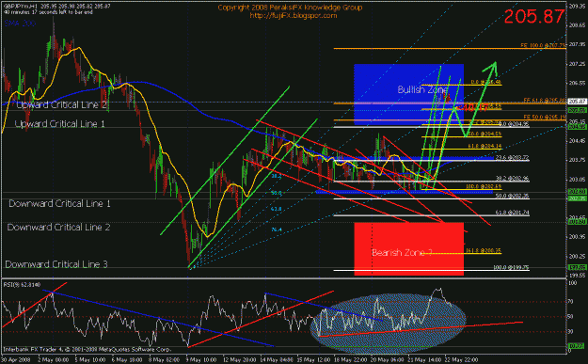Viewport: 588px width, 364px height.
Task: Click the '9 May 10:00' time axis label
Action: point(200,360)
